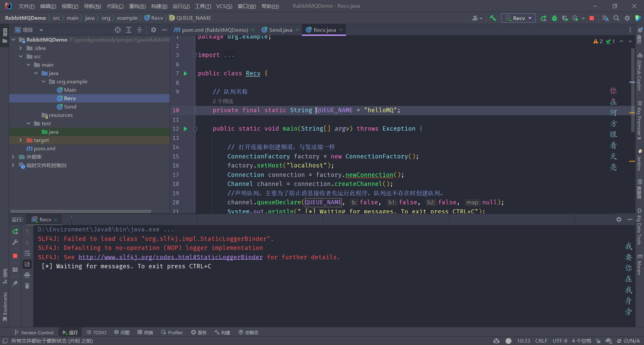The width and height of the screenshot is (644, 345).
Task: Click the colorful plugin icon beside settings
Action: [x=638, y=18]
